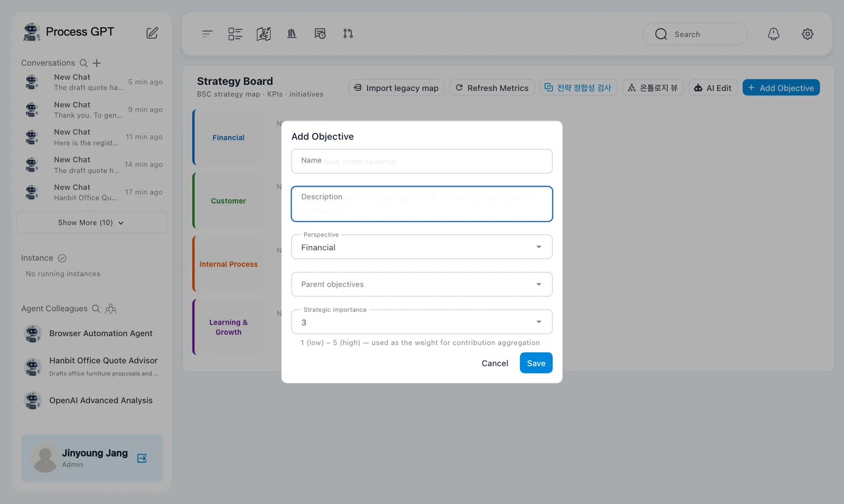
Task: Open the Strategic importance dropdown
Action: tap(422, 322)
